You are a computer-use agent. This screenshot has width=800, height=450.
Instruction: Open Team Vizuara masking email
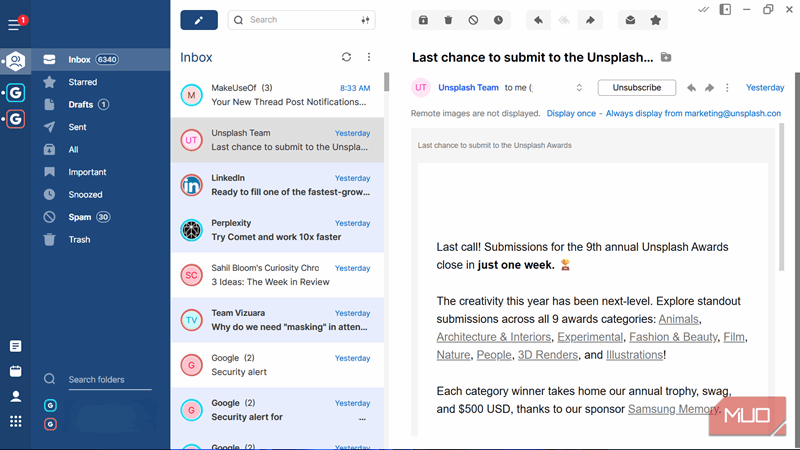tap(278, 320)
